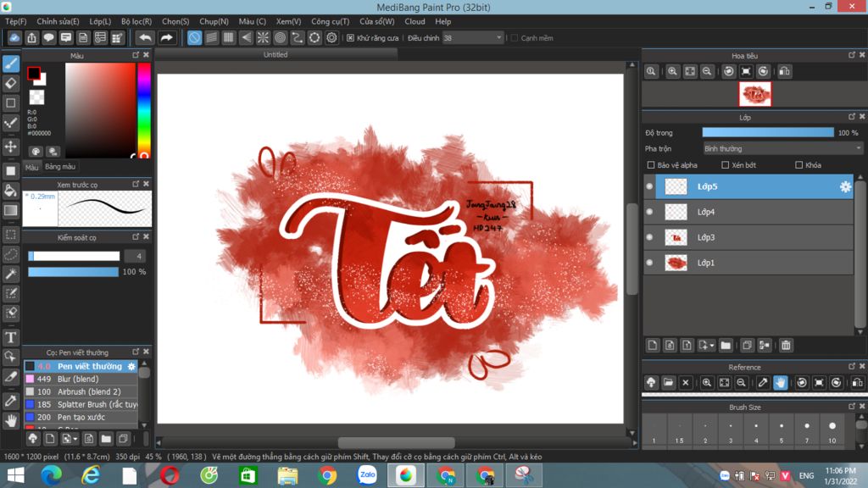Open the Lớp(L) menu
The height and width of the screenshot is (488, 868).
coord(100,21)
